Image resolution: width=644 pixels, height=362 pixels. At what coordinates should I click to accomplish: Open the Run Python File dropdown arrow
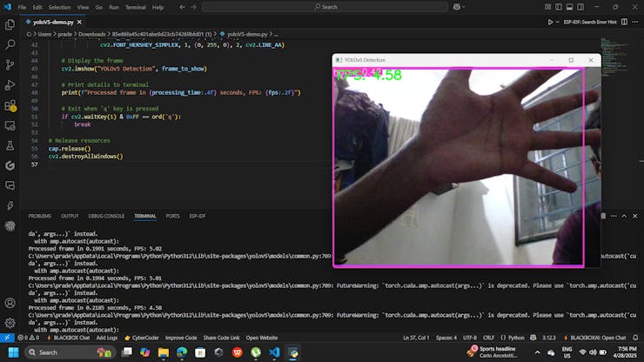coord(557,22)
